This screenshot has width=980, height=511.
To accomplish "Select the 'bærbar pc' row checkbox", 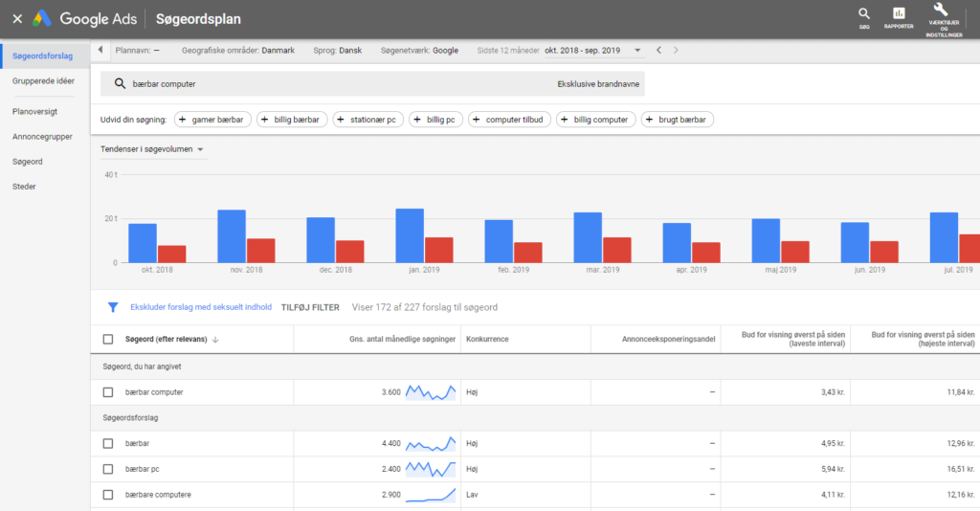I will [x=108, y=469].
